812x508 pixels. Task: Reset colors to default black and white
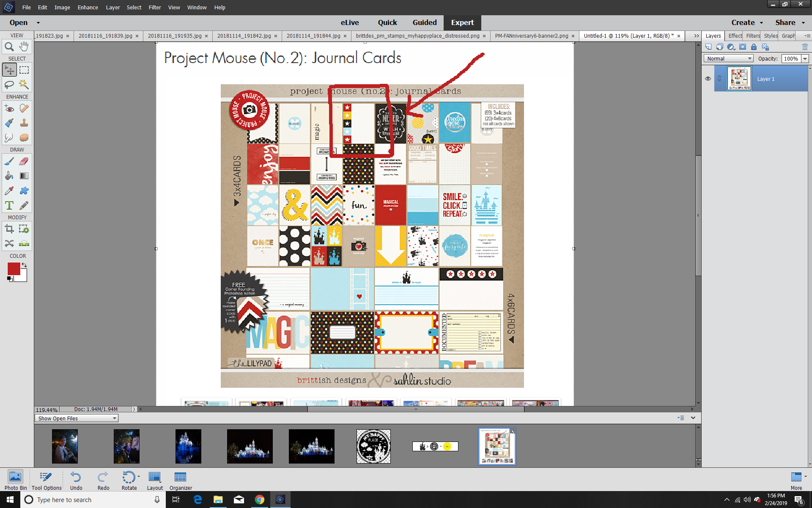coord(10,279)
